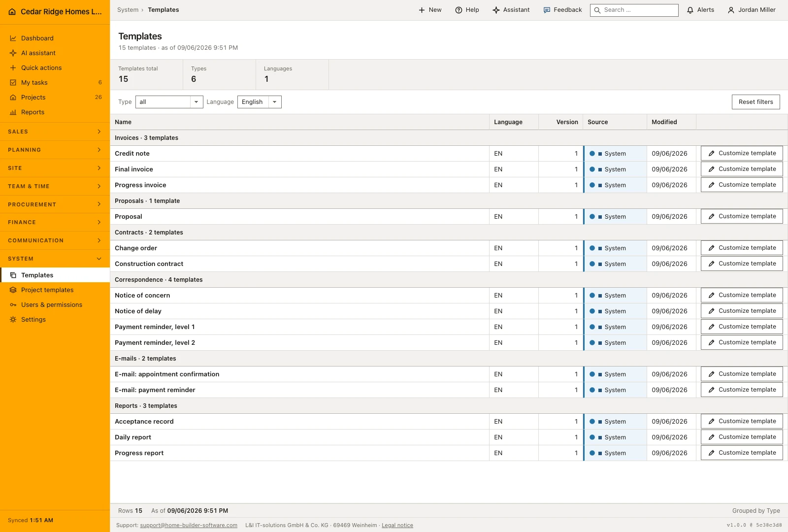788x532 pixels.
Task: Expand the TEAM & TIME sidebar section
Action: click(55, 186)
